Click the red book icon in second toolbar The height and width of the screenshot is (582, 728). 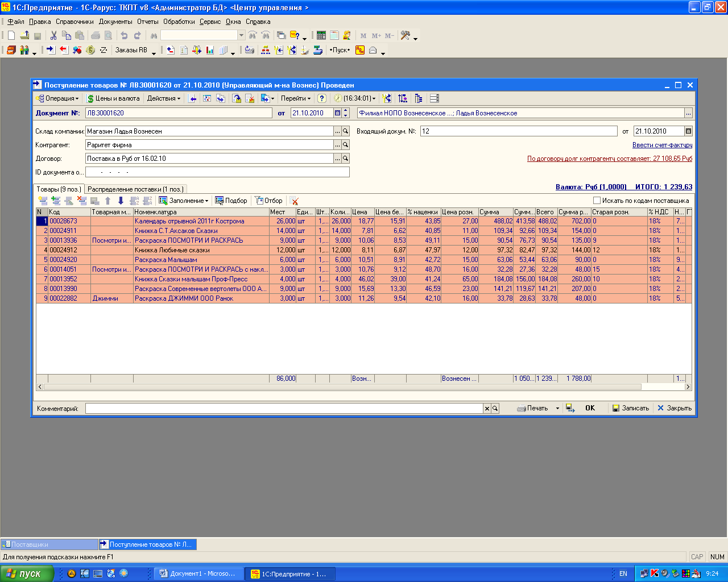pyautogui.click(x=11, y=50)
